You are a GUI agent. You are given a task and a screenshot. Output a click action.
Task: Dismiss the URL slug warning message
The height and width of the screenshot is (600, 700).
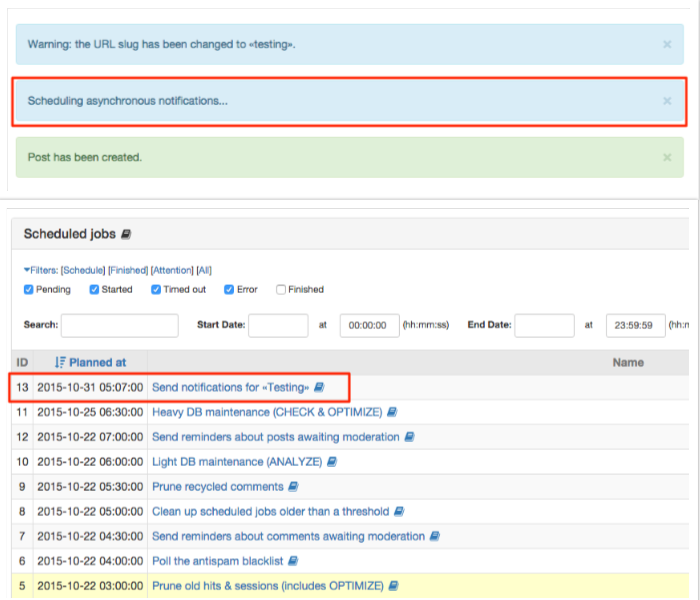point(667,44)
